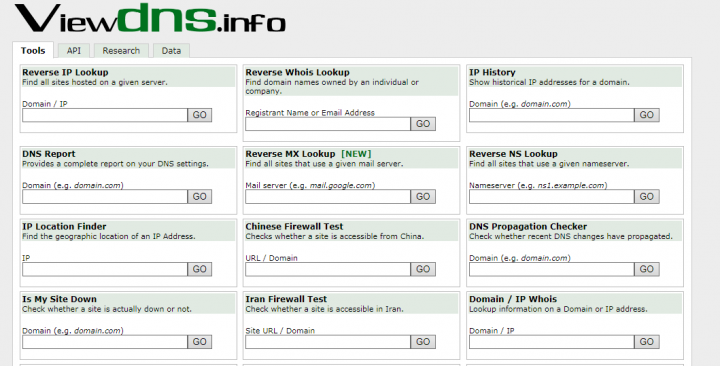Select the IP History heading
720x366 pixels.
492,72
